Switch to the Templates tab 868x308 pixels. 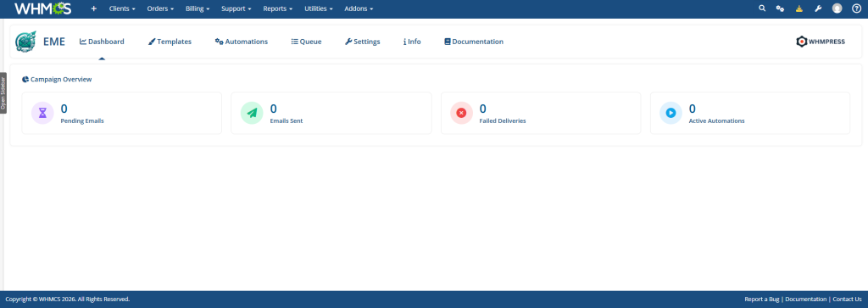170,42
